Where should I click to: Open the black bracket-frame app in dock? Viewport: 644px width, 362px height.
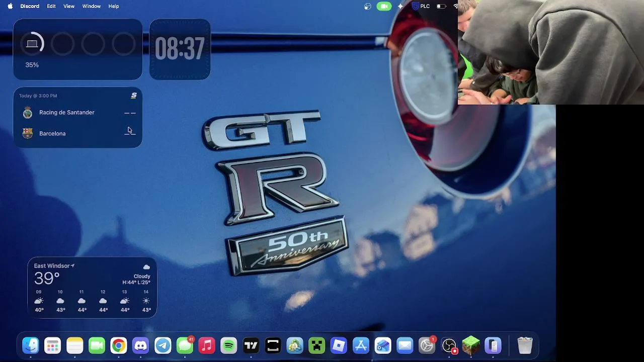tap(273, 345)
